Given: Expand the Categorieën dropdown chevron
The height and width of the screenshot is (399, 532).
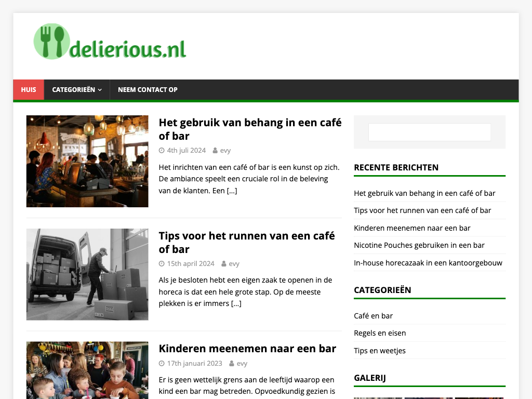Looking at the screenshot, I should pos(100,90).
